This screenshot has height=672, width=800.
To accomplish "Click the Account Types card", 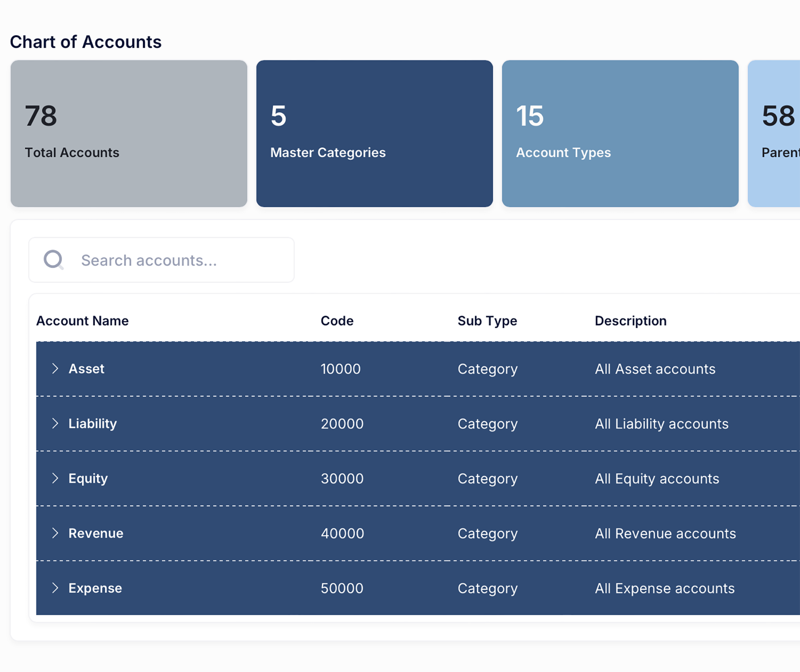I will 620,133.
